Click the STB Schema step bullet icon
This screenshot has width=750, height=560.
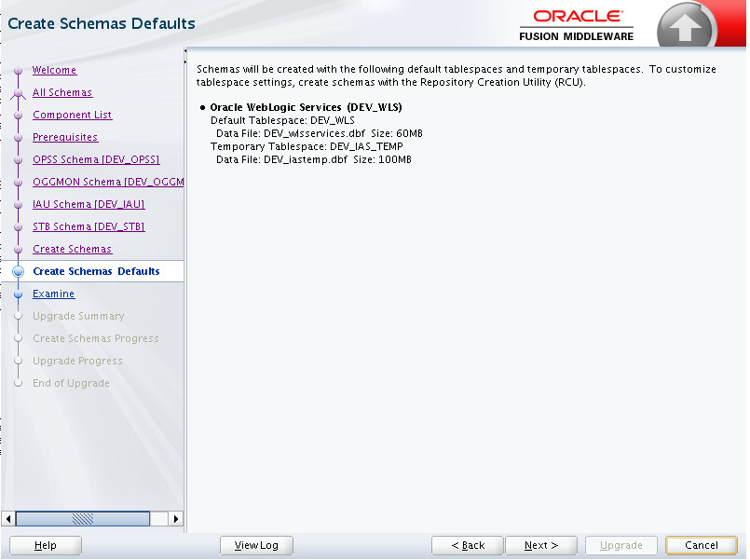19,227
